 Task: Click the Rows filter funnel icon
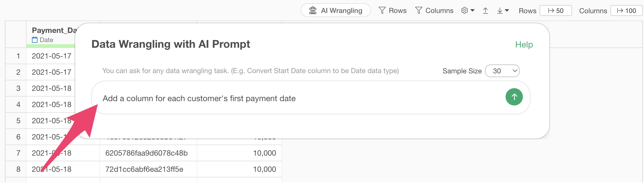pyautogui.click(x=382, y=11)
